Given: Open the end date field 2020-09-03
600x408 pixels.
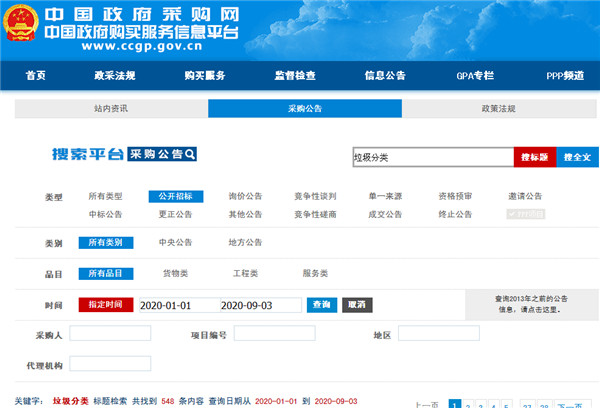Looking at the screenshot, I should [258, 305].
